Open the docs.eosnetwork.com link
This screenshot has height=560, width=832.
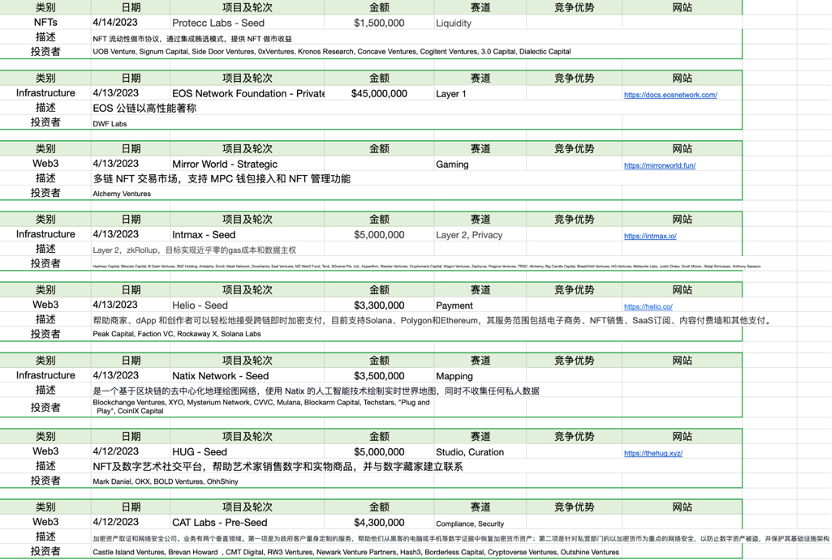(x=670, y=95)
